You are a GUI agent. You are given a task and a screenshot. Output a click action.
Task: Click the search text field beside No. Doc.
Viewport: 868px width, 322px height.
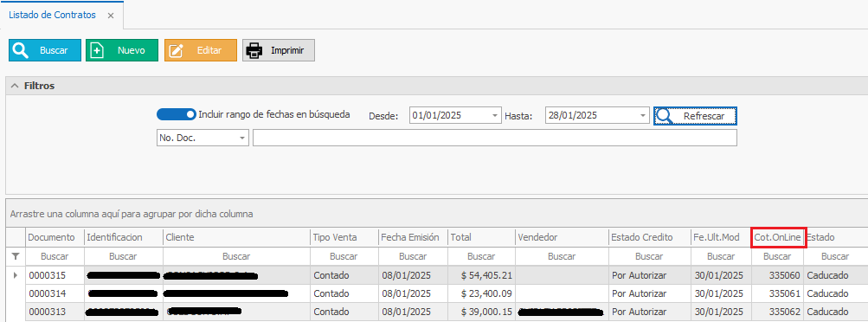pyautogui.click(x=494, y=138)
